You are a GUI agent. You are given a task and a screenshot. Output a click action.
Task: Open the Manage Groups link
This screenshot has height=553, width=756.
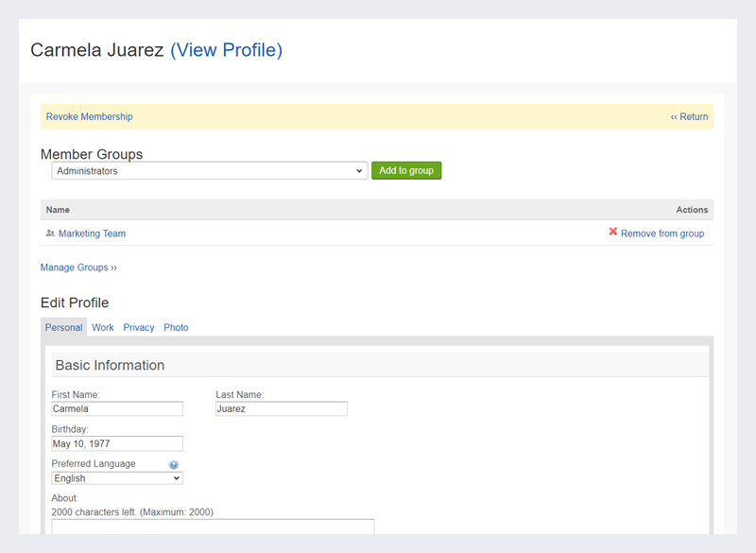coord(78,268)
